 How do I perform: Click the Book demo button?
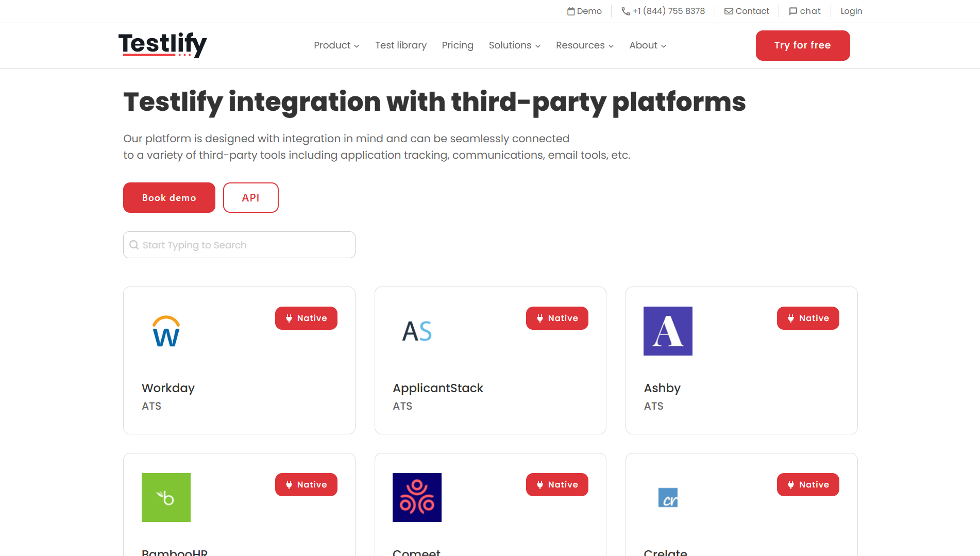169,197
